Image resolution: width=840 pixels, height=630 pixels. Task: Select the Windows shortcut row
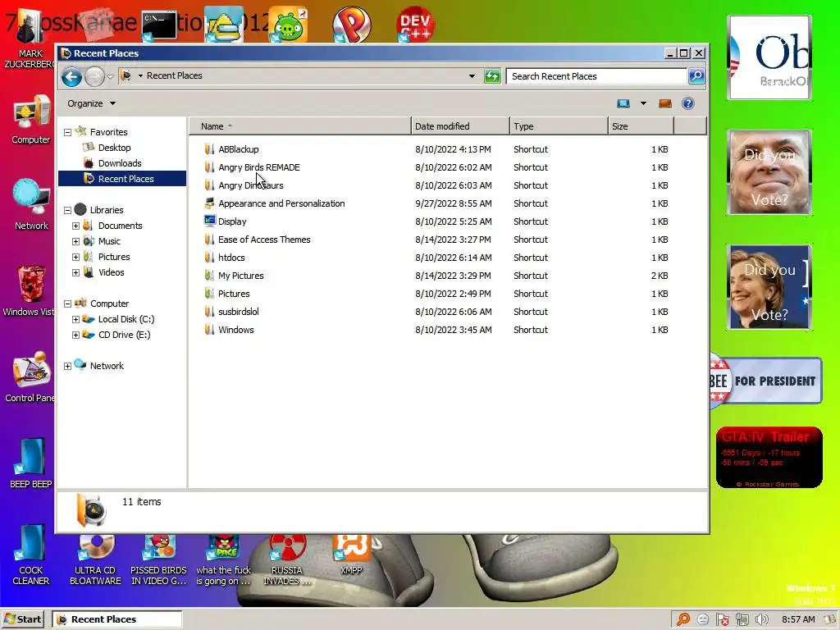[x=436, y=330]
